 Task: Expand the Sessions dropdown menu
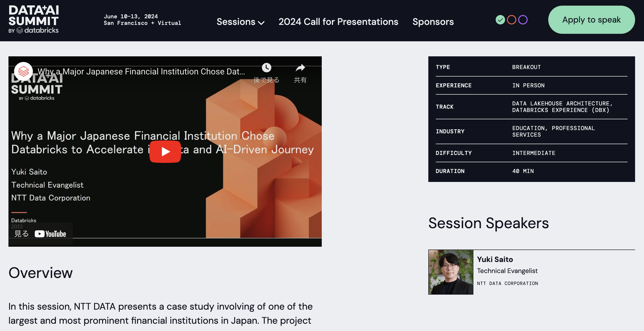[x=236, y=22]
